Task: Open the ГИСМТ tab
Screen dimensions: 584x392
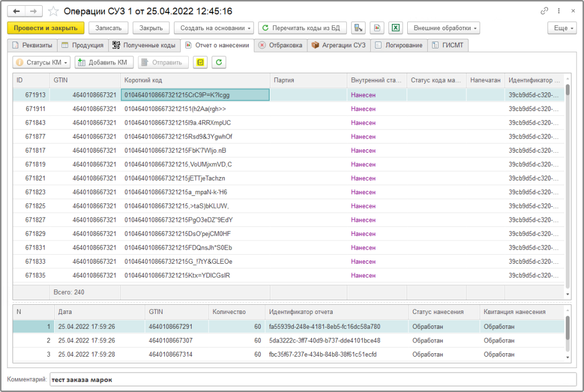Action: (448, 45)
